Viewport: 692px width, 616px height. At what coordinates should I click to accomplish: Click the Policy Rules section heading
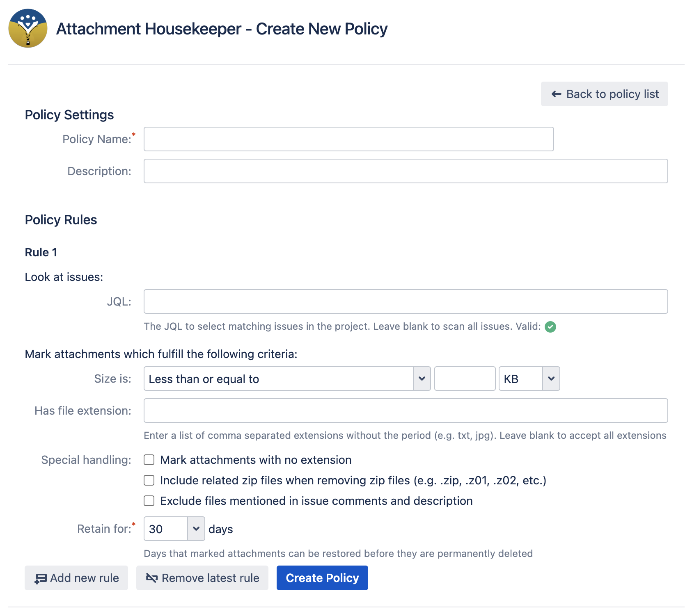coord(61,220)
